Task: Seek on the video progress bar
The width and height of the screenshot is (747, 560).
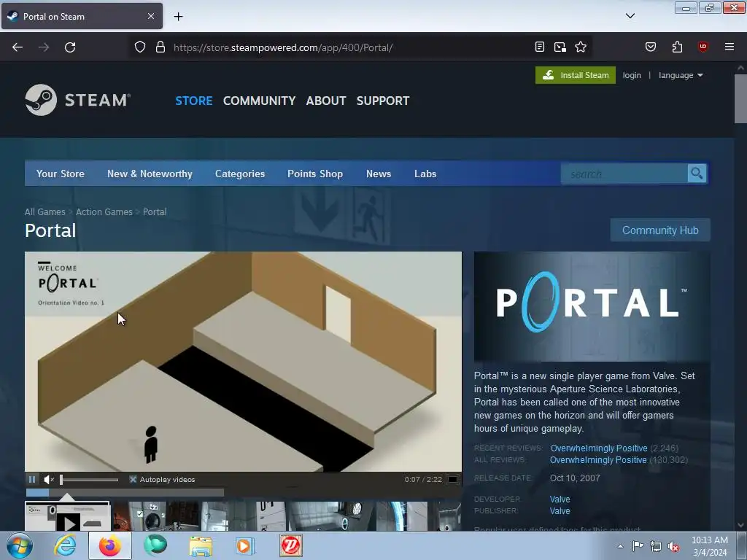Action: click(x=125, y=492)
